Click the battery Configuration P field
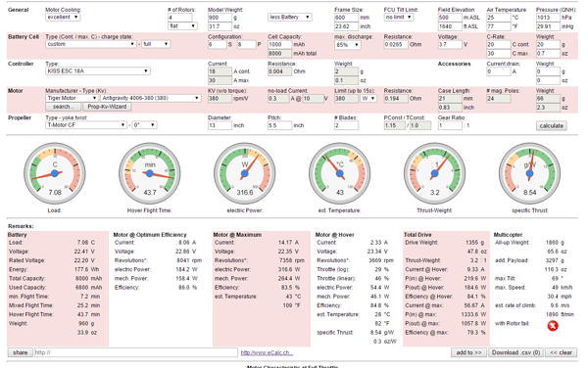The image size is (588, 368). click(x=246, y=45)
